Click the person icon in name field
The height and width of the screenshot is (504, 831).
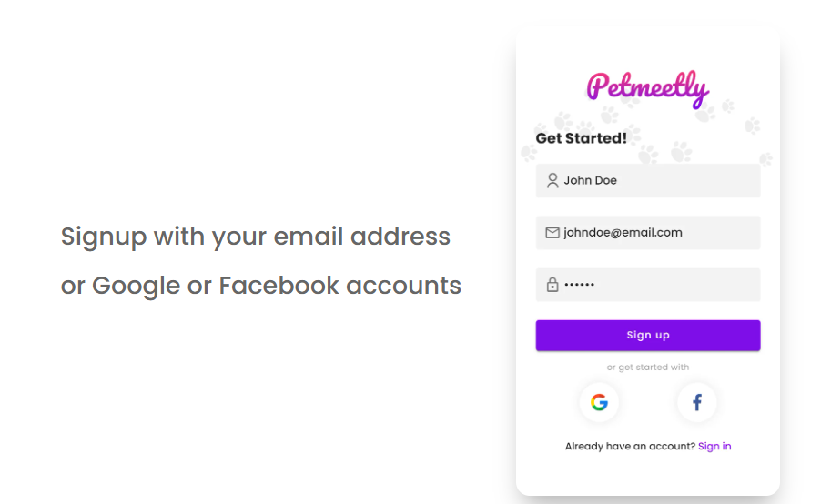pos(552,181)
